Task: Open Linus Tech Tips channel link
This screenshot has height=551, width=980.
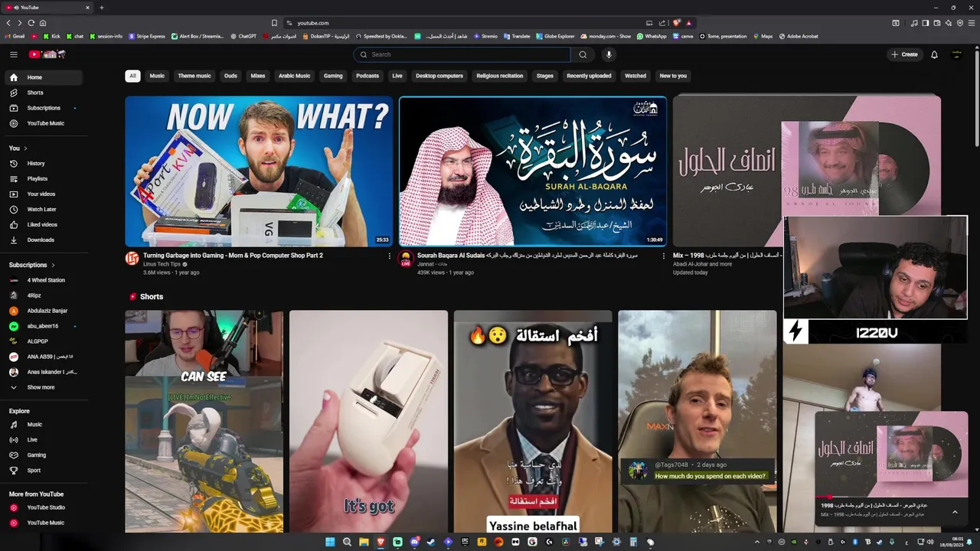Action: 162,264
